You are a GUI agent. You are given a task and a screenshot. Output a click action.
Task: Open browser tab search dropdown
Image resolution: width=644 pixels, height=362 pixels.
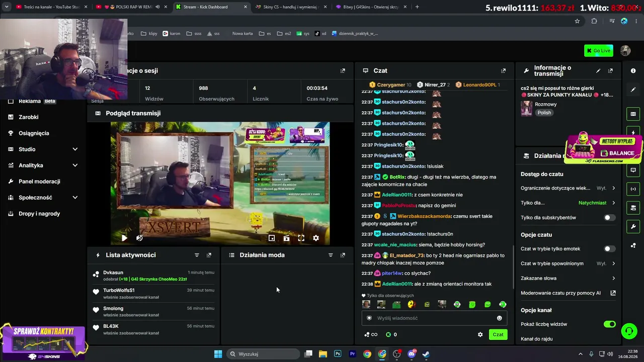pyautogui.click(x=7, y=7)
